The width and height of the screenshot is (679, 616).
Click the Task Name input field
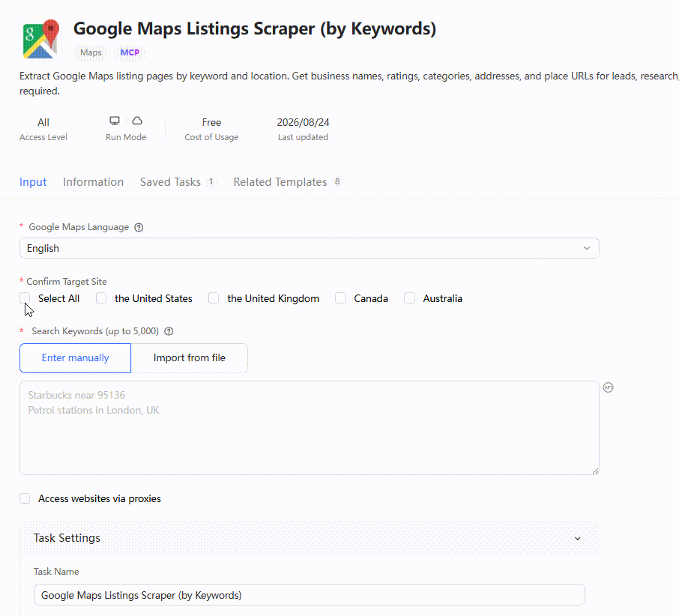click(310, 595)
